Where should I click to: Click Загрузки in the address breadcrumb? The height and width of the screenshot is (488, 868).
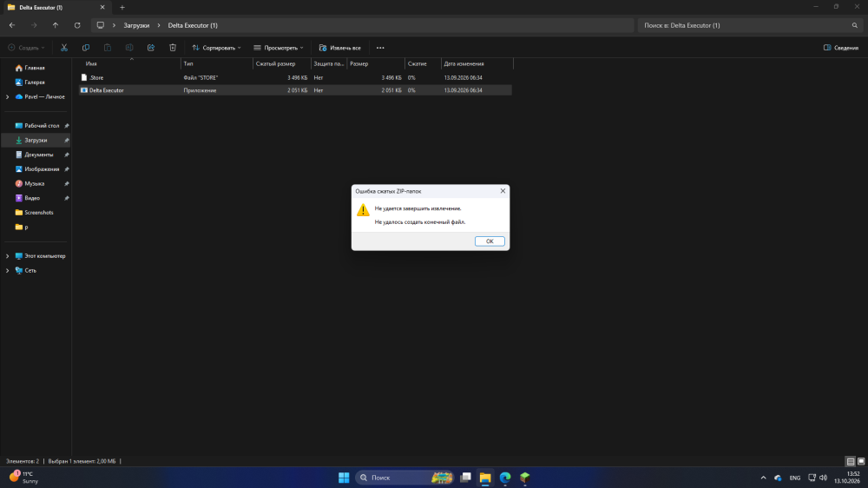136,25
